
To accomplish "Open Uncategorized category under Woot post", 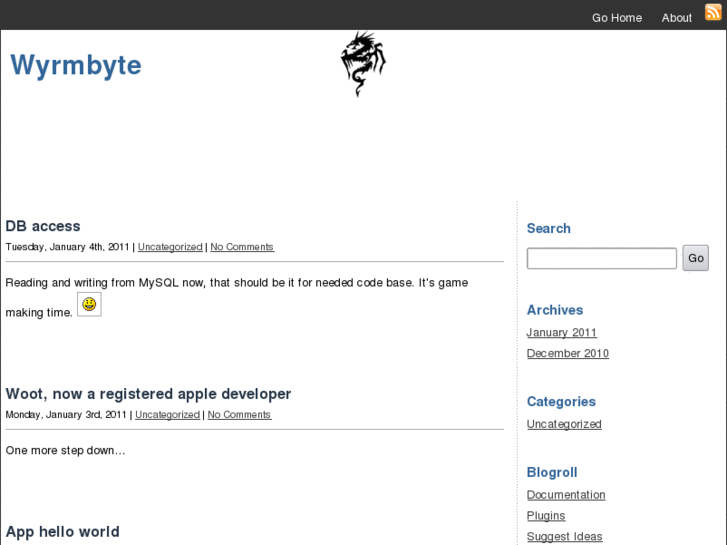I will 167,415.
